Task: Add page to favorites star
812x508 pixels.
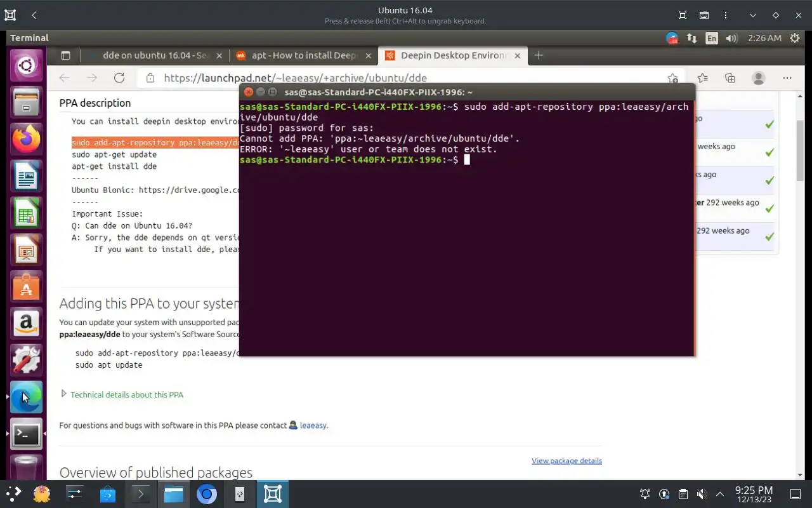Action: (x=672, y=78)
